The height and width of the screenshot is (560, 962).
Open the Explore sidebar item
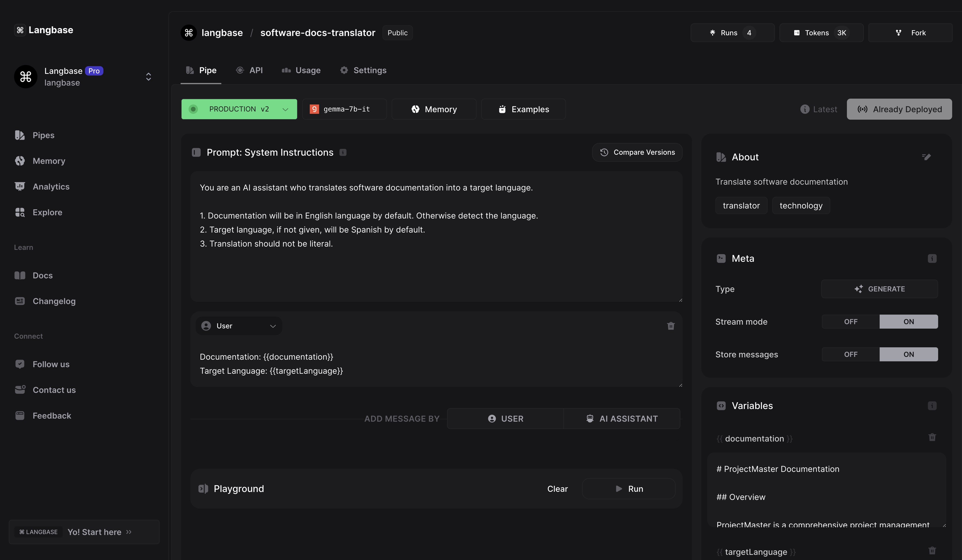pyautogui.click(x=47, y=212)
